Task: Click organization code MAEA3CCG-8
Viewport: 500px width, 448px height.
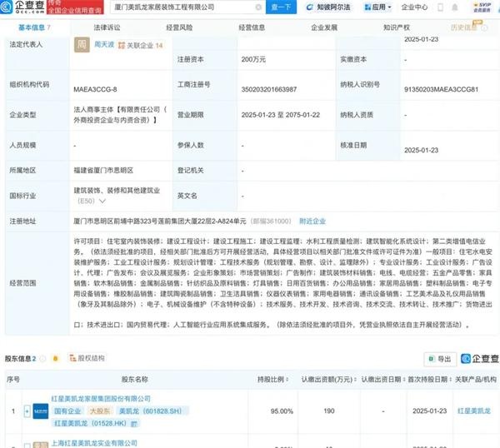Action: click(95, 90)
